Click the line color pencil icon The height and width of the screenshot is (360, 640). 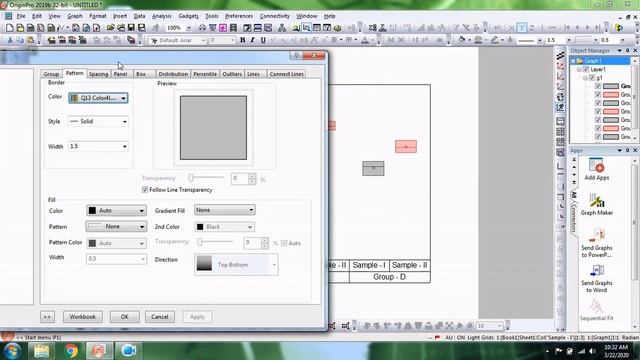tap(495, 40)
